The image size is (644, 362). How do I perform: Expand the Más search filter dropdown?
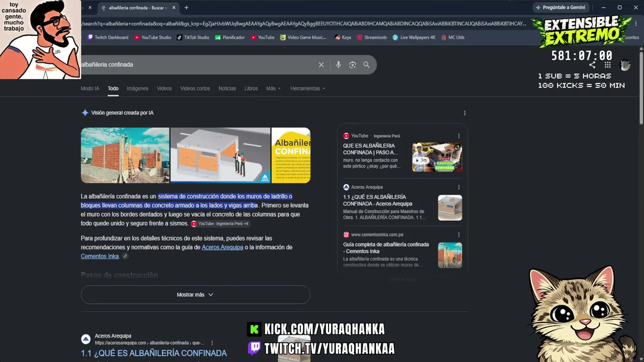273,88
